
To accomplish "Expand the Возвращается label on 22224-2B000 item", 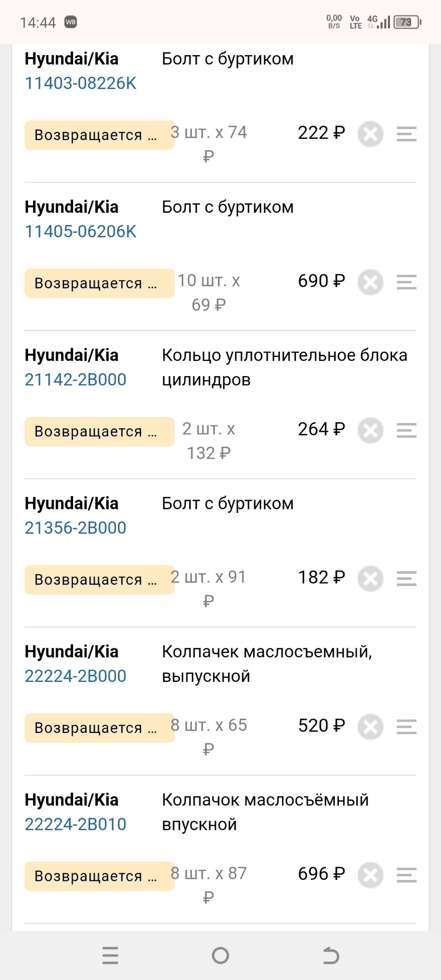I will coord(99,726).
